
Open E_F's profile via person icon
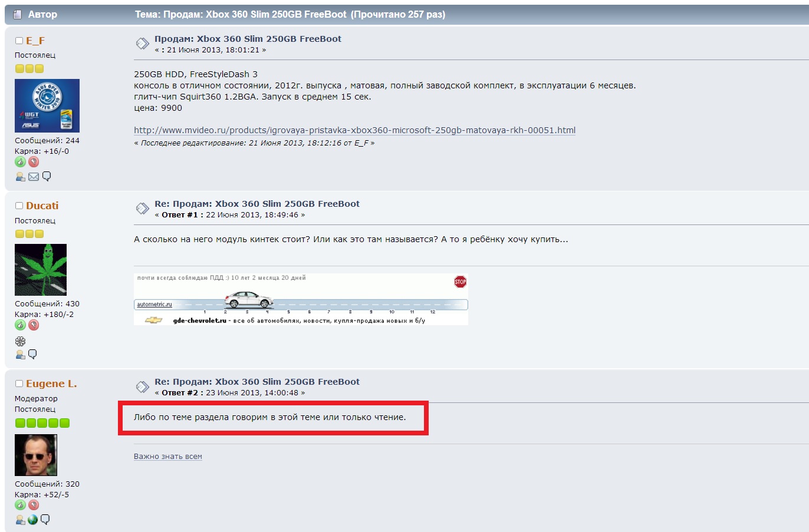click(20, 177)
